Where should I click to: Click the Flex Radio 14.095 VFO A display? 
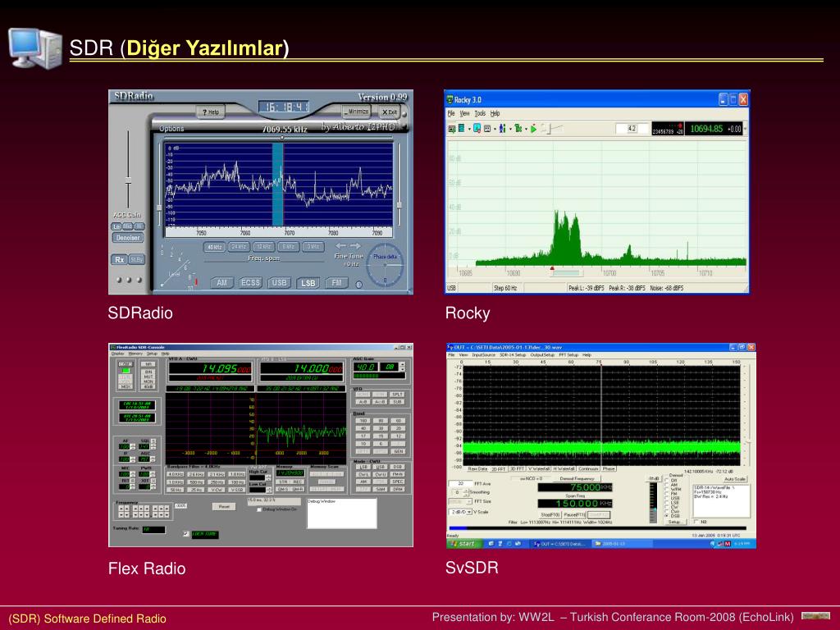tap(211, 368)
